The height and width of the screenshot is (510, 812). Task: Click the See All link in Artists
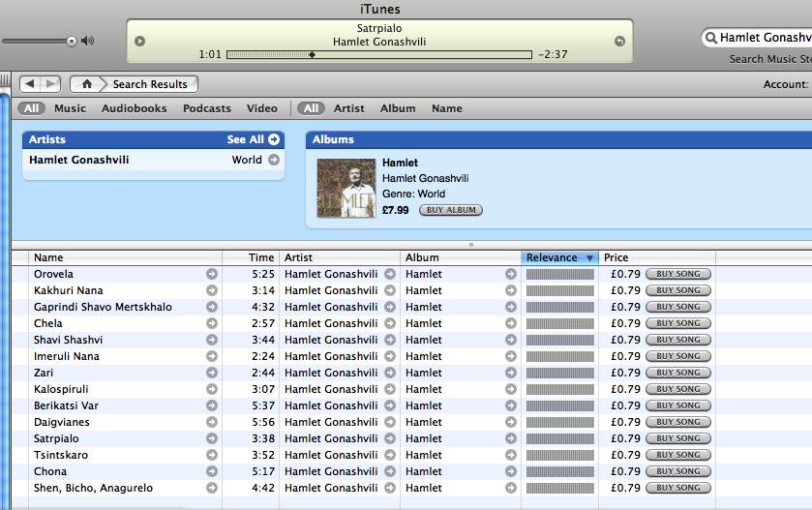(246, 139)
